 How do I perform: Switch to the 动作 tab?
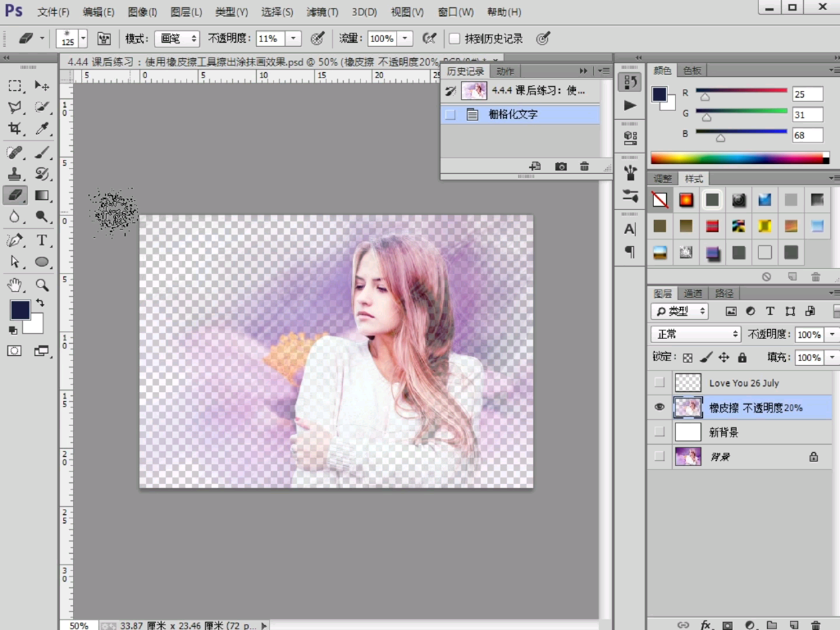(x=505, y=71)
